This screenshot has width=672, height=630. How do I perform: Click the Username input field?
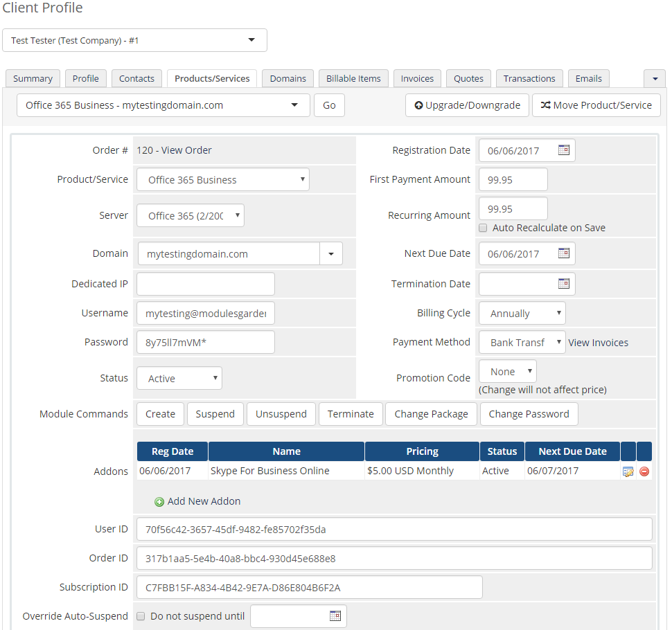pyautogui.click(x=206, y=313)
